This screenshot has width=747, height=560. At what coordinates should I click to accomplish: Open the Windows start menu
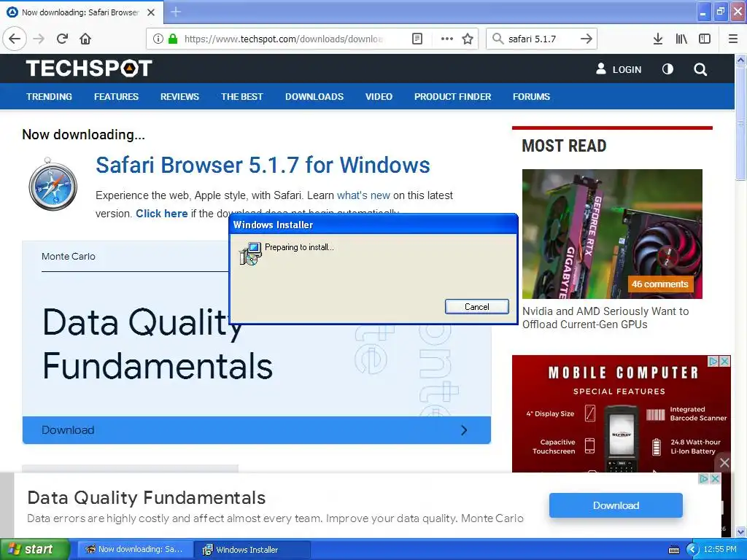tap(35, 549)
